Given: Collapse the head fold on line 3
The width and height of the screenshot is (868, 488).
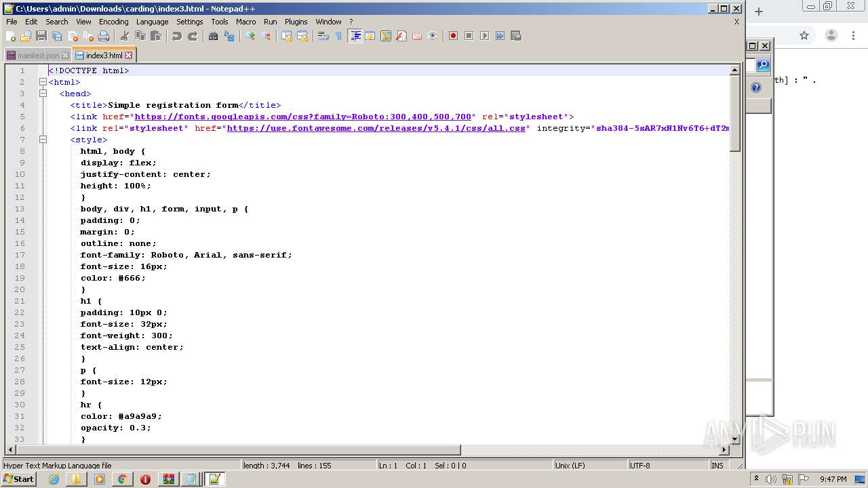Looking at the screenshot, I should (43, 94).
